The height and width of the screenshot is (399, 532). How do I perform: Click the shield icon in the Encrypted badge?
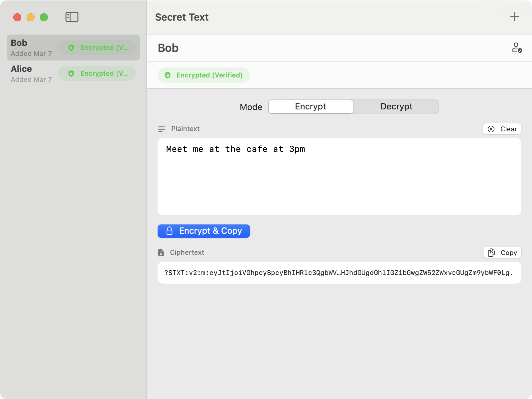point(168,75)
